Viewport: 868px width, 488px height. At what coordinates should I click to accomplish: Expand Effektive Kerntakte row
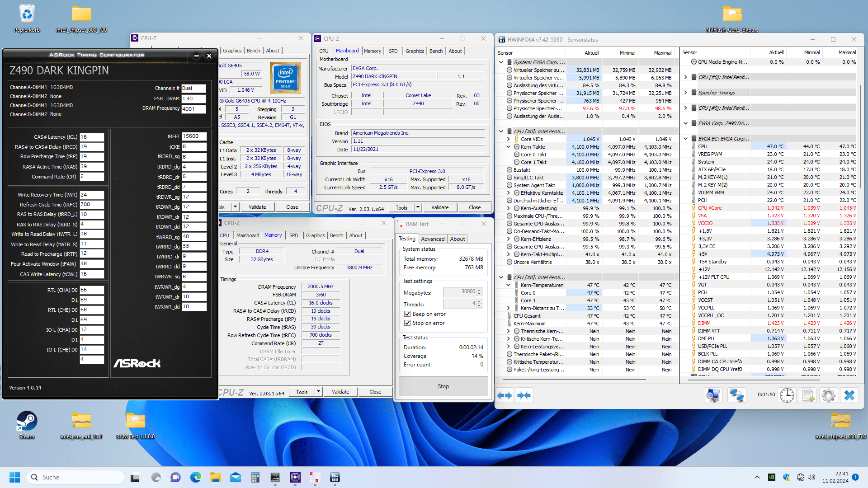pos(508,193)
